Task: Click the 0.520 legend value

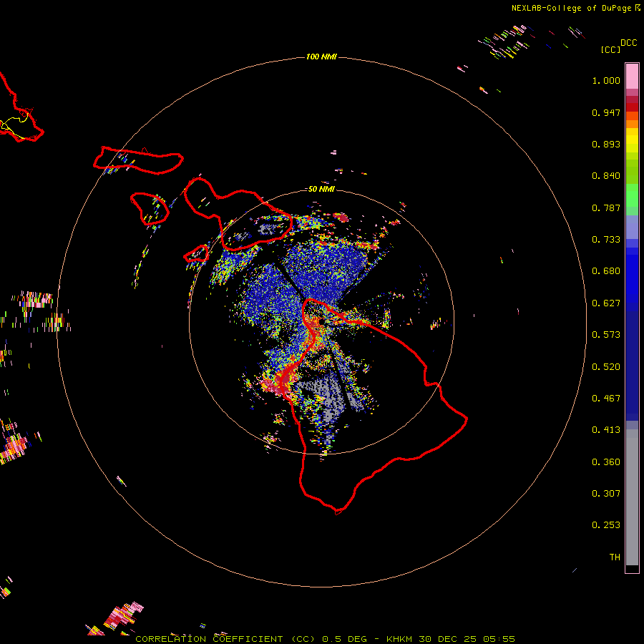Action: (606, 367)
